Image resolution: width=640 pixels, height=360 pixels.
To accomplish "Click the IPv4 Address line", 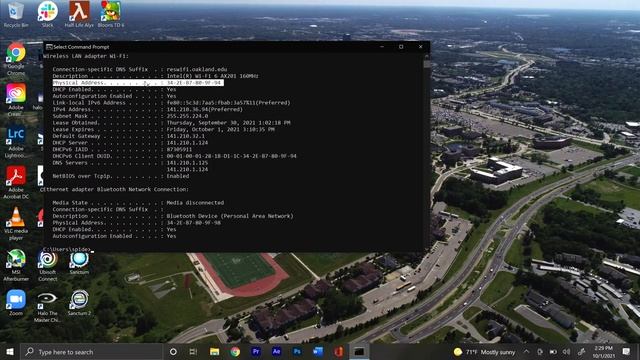I will [147, 109].
